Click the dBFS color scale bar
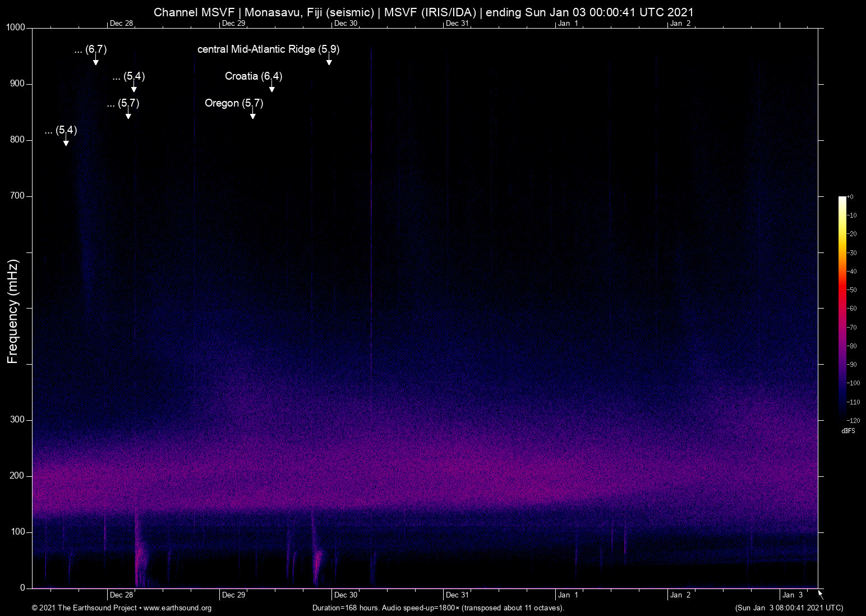Image resolution: width=866 pixels, height=616 pixels. (x=842, y=307)
